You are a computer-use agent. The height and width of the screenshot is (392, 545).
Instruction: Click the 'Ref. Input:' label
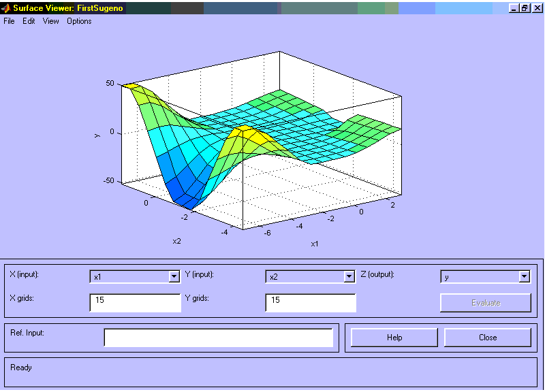click(x=27, y=333)
